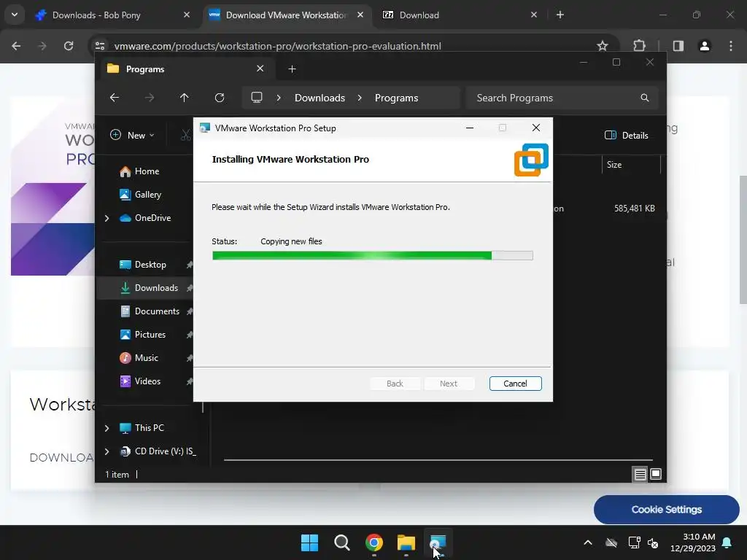This screenshot has width=747, height=560.
Task: Click the VMware logo in the setup header
Action: click(531, 160)
